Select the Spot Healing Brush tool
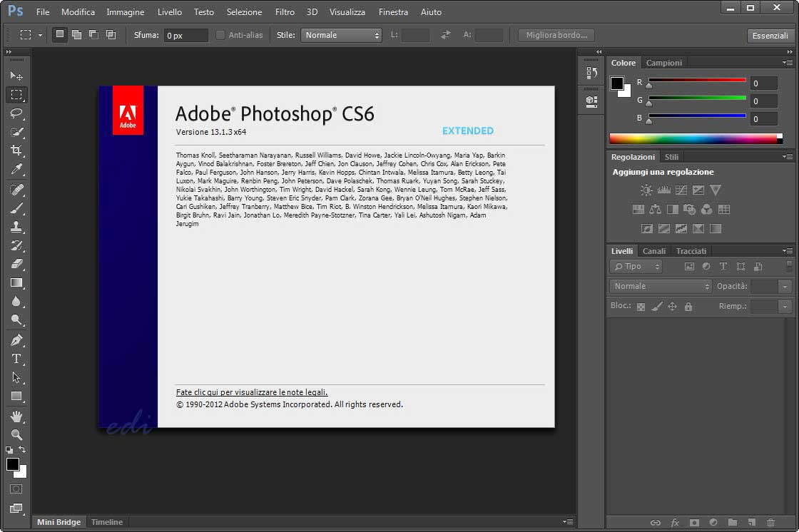This screenshot has width=799, height=532. click(x=16, y=190)
